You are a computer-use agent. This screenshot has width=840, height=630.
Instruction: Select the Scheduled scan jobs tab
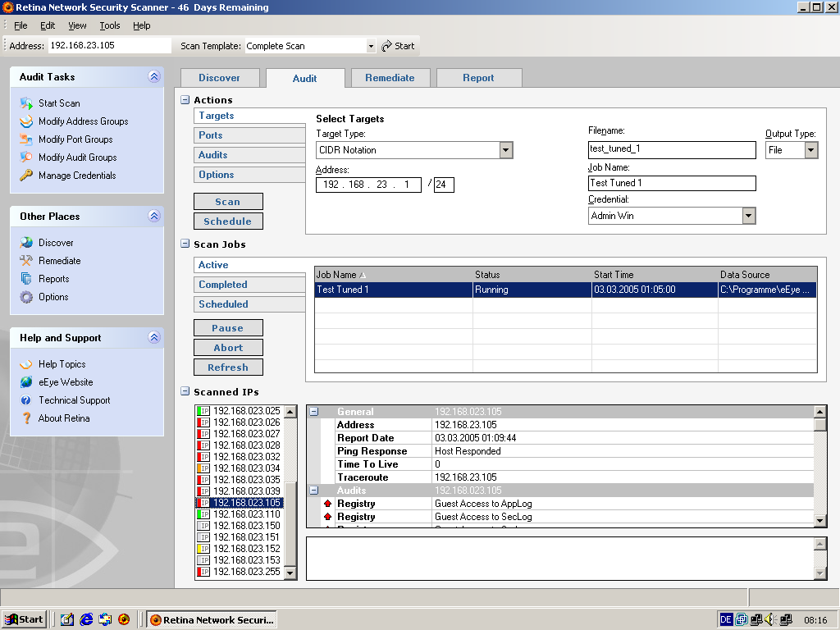[249, 304]
